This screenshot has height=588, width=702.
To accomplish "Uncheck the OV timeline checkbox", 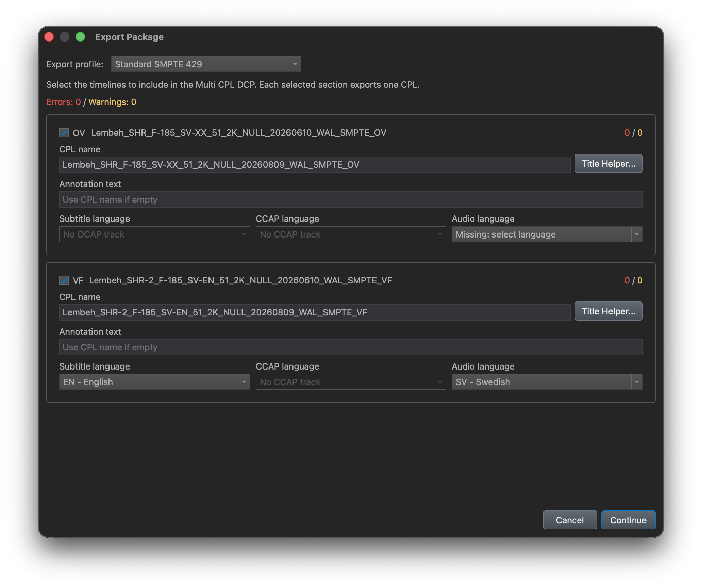I will [x=64, y=133].
